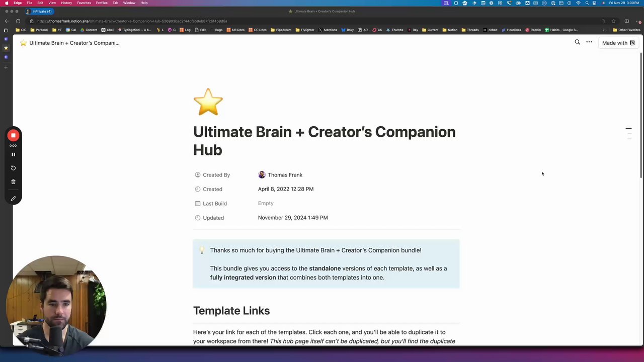Image resolution: width=644 pixels, height=362 pixels.
Task: Add a new tab with the plus icon
Action: point(6,67)
